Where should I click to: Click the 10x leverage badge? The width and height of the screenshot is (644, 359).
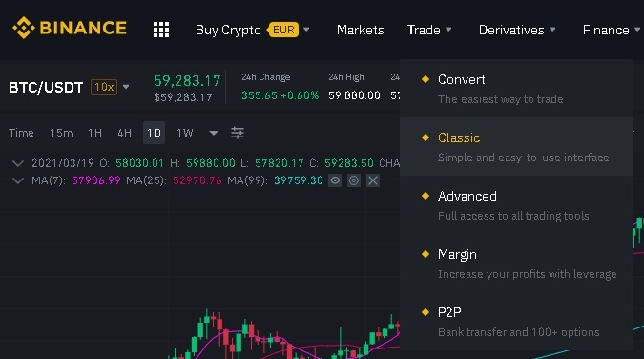coord(104,87)
